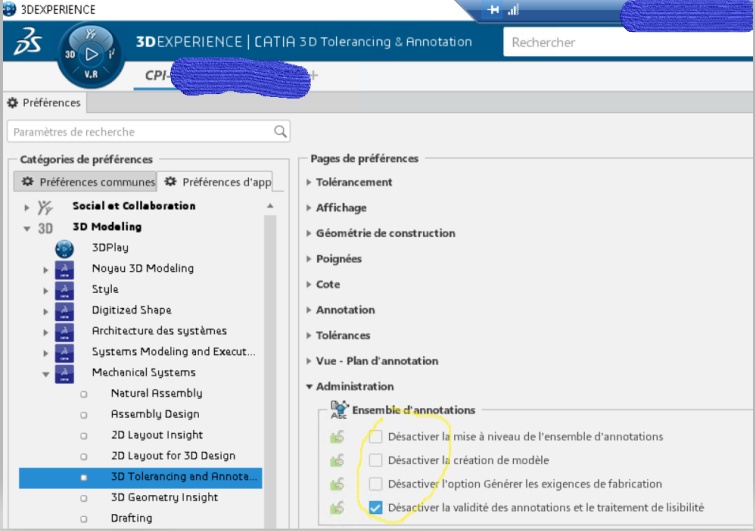755x531 pixels.
Task: Select 2D Layout Insight in the tree
Action: (157, 435)
